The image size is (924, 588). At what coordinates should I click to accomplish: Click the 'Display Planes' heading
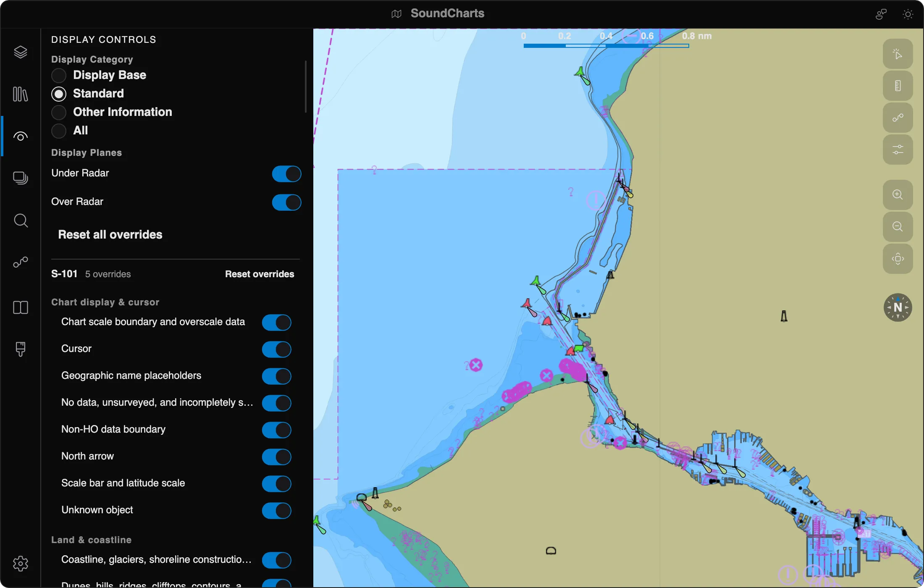87,152
